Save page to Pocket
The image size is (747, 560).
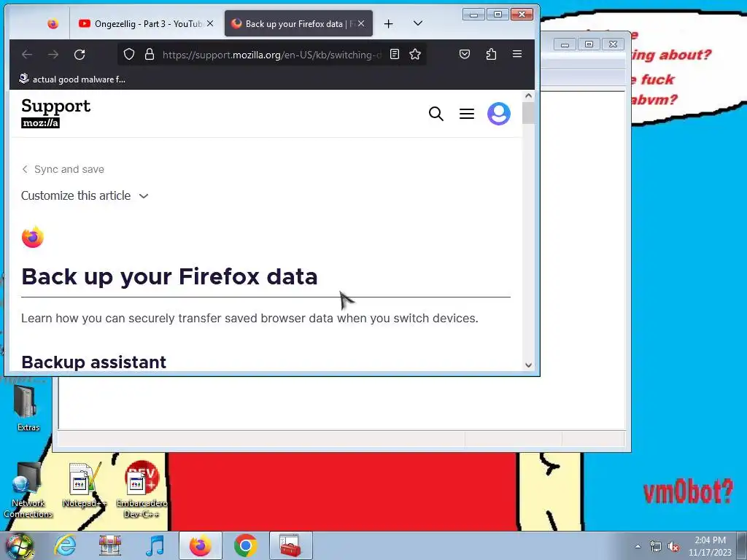465,54
